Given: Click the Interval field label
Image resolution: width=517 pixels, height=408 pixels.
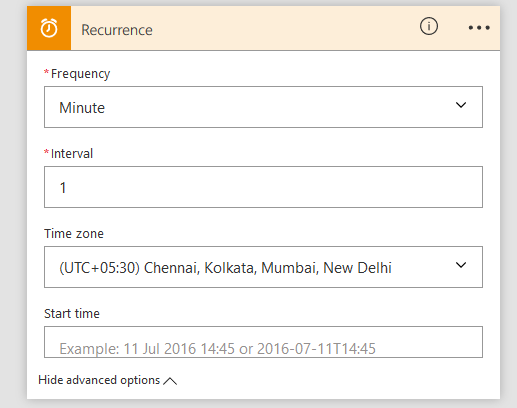Looking at the screenshot, I should (x=72, y=154).
